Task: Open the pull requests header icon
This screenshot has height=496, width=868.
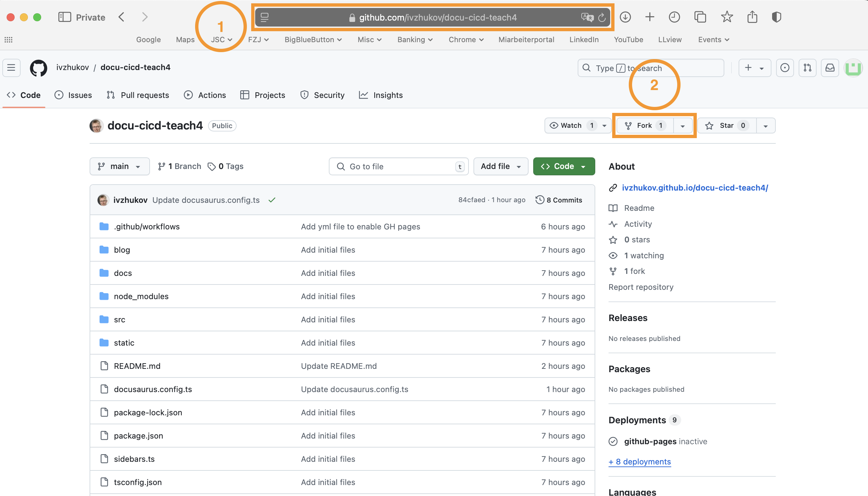Action: (807, 68)
